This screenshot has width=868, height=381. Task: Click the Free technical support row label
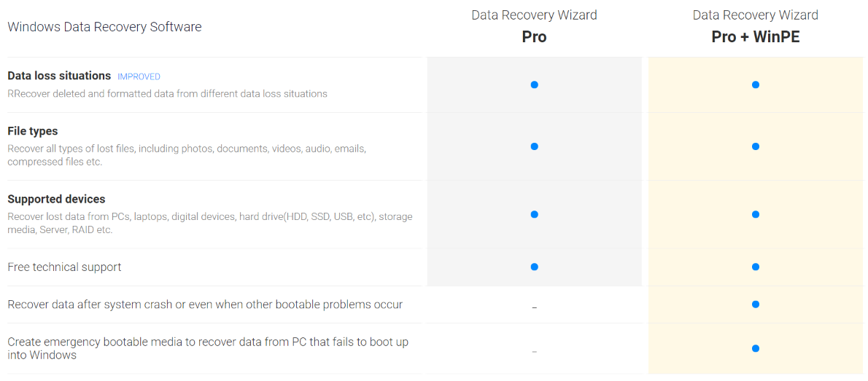pyautogui.click(x=64, y=267)
